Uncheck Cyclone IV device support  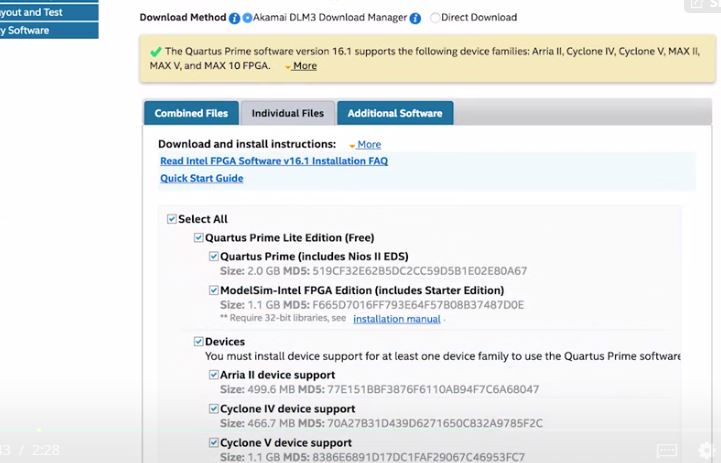[x=214, y=409]
